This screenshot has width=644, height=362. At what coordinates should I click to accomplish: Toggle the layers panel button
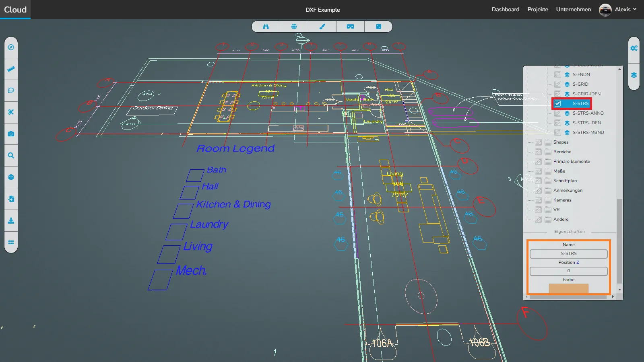[634, 75]
